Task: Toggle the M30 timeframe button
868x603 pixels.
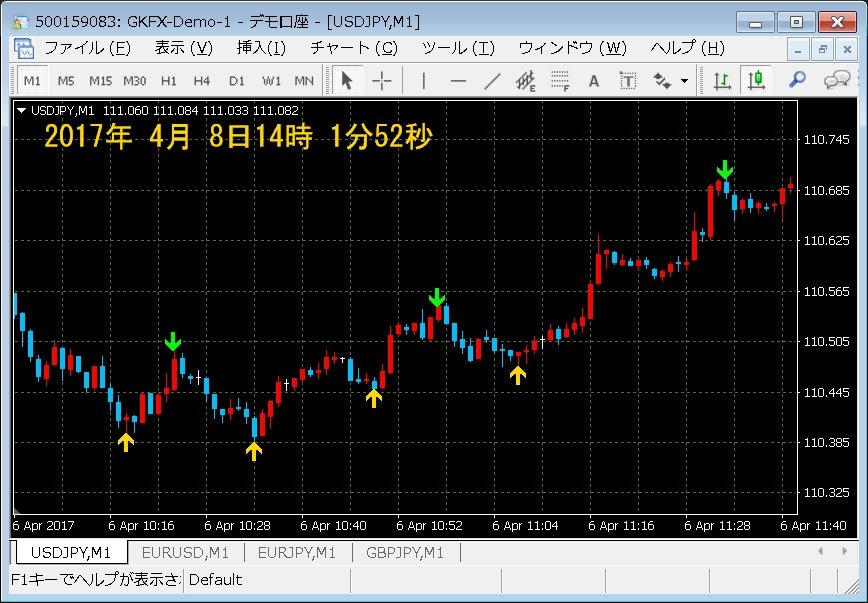Action: pos(135,81)
